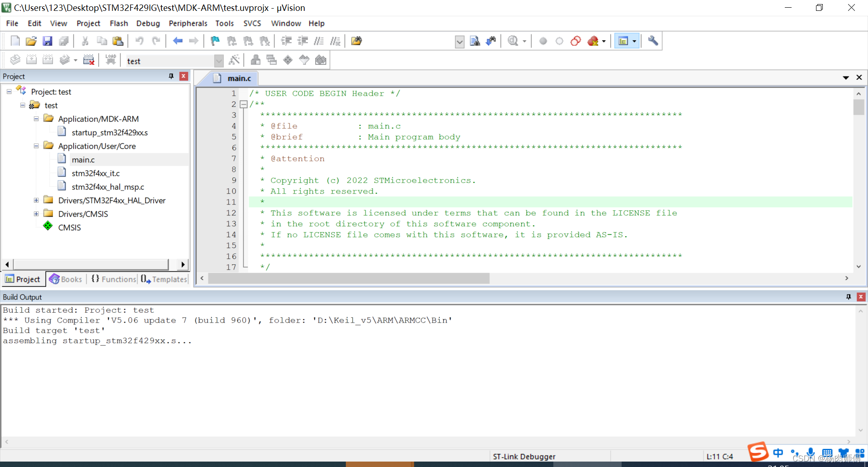Click the ST-Link Debugger status text
The width and height of the screenshot is (868, 467).
click(524, 457)
